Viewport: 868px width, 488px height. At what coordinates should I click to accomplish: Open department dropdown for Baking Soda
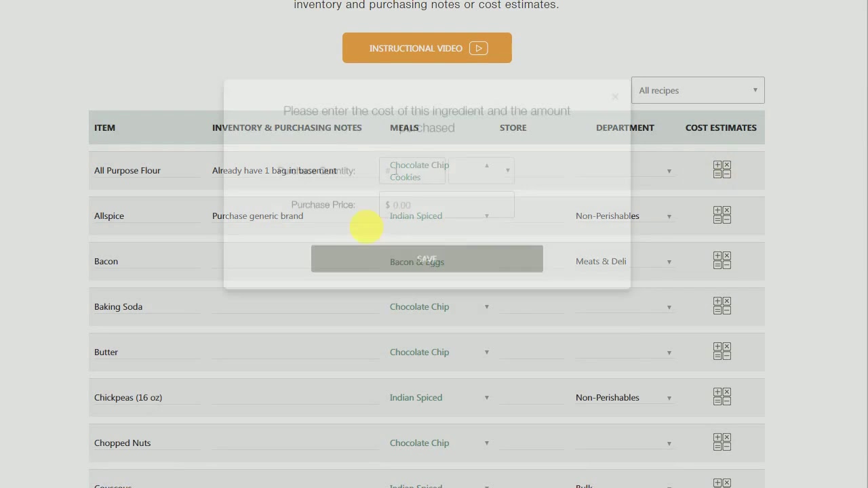point(624,307)
